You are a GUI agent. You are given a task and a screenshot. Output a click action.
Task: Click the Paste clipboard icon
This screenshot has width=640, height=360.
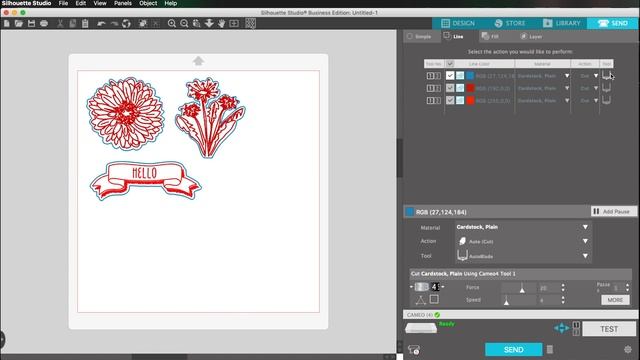pyautogui.click(x=85, y=23)
